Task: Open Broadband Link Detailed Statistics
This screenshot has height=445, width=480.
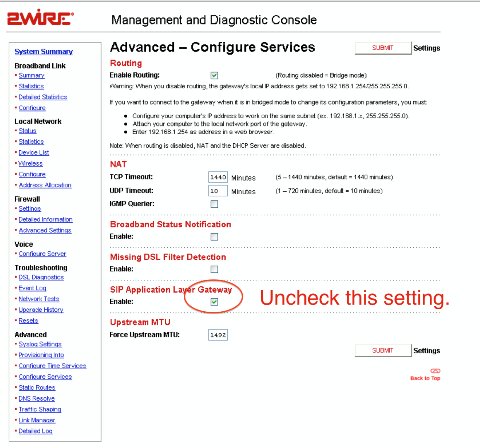Action: [x=43, y=97]
